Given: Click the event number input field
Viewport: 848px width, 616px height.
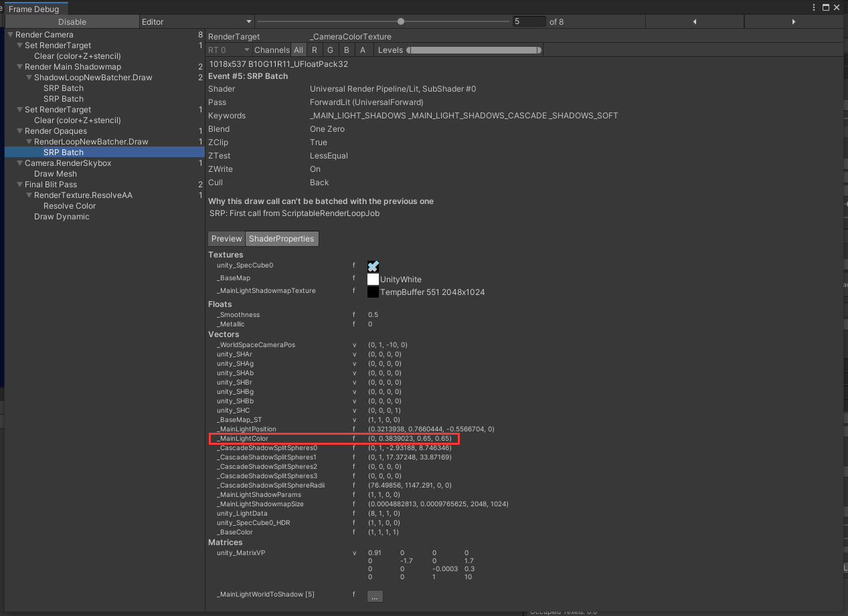Looking at the screenshot, I should [x=529, y=21].
